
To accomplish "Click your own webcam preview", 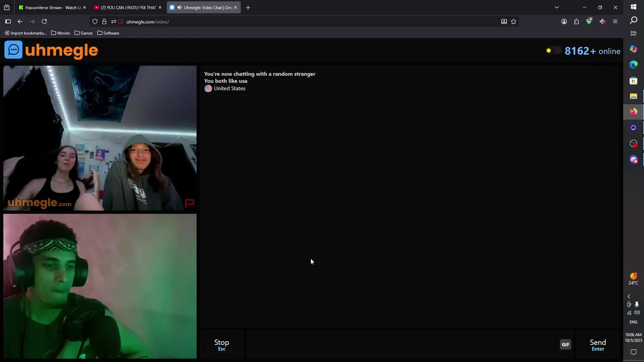I will 100,286.
